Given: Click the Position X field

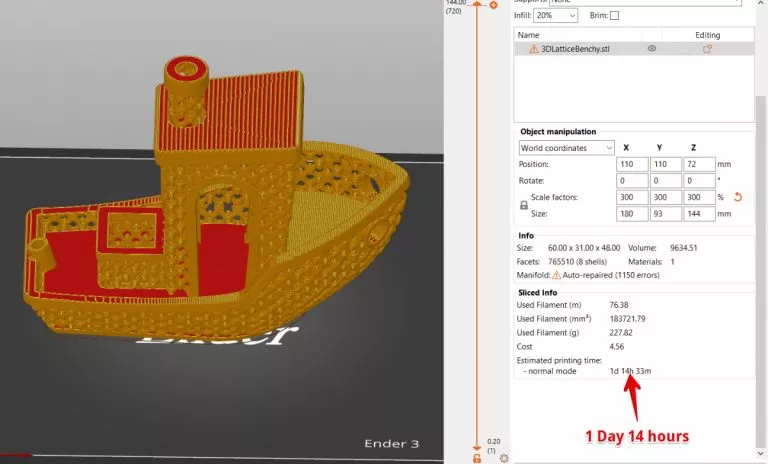Looking at the screenshot, I should (x=632, y=164).
